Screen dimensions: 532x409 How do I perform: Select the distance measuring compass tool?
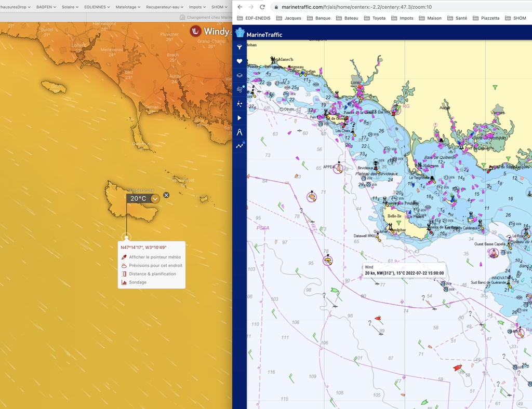coord(239,132)
